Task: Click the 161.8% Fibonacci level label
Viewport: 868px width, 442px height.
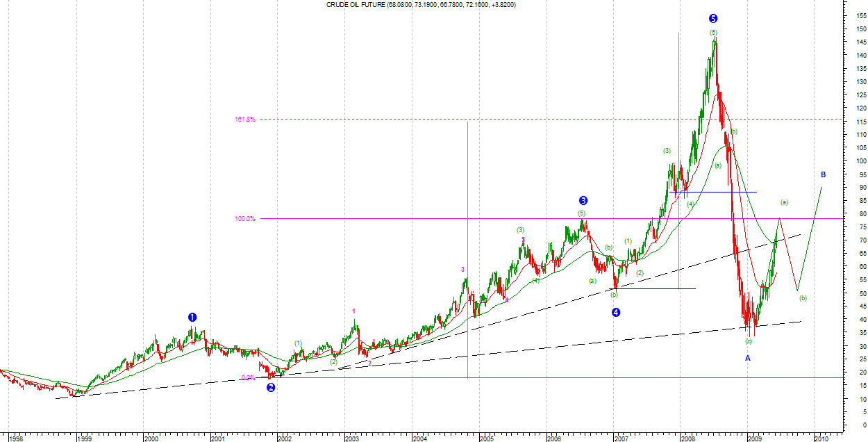Action: point(244,120)
